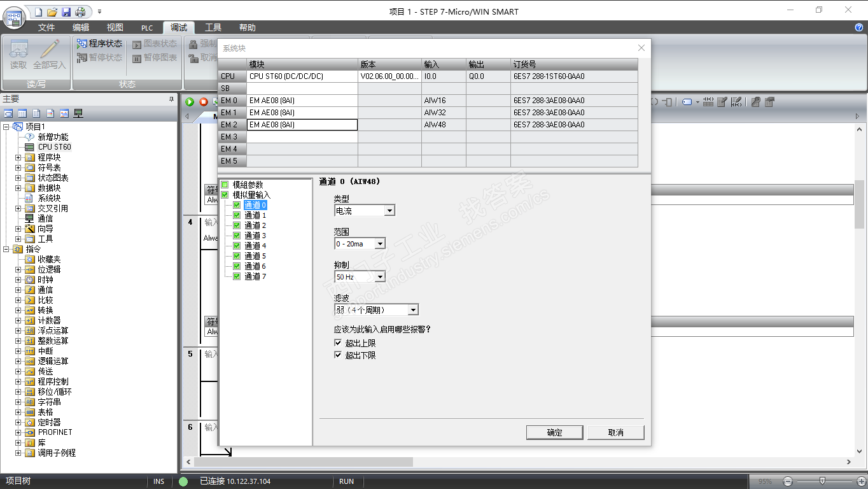Click the communications icon in 主要 toolbar
The image size is (868, 489).
[78, 113]
